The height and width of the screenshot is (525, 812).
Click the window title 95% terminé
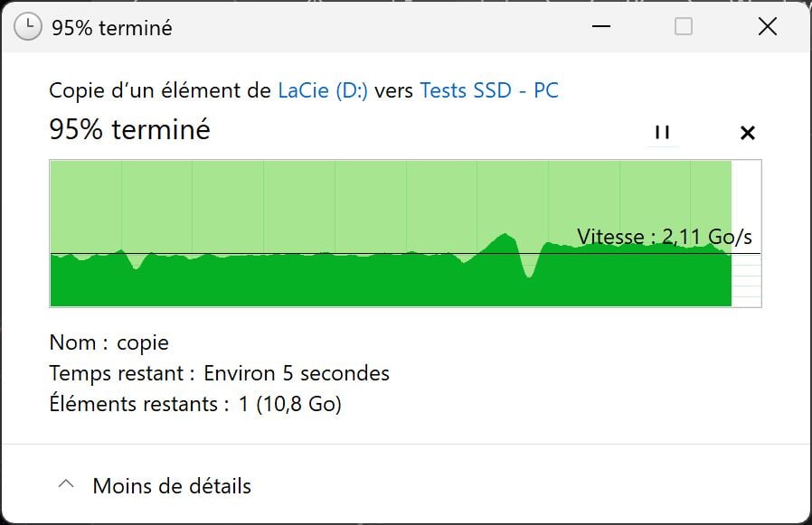(x=113, y=27)
